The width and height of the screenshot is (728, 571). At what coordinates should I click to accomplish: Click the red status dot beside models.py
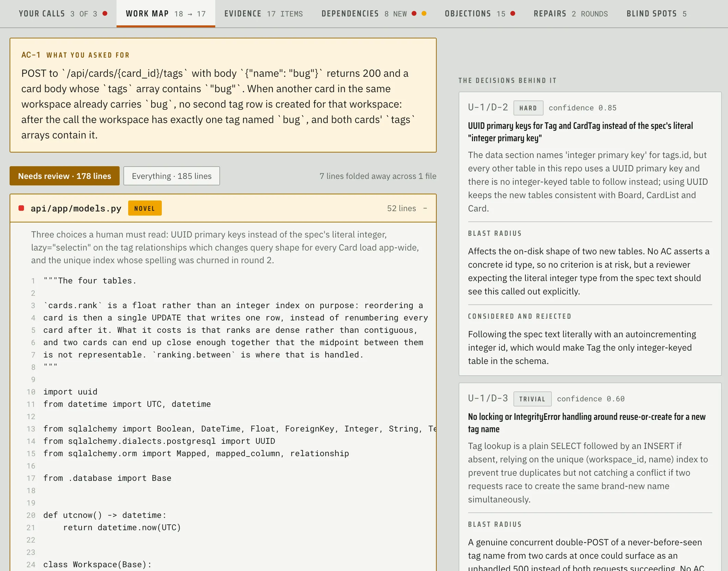[21, 208]
